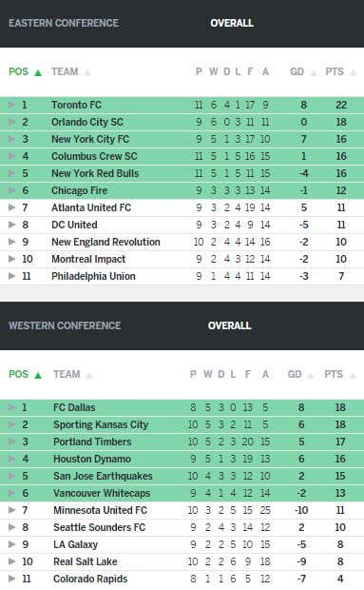The width and height of the screenshot is (364, 590).
Task: Expand the Colorado Rapids row arrow
Action: point(12,579)
